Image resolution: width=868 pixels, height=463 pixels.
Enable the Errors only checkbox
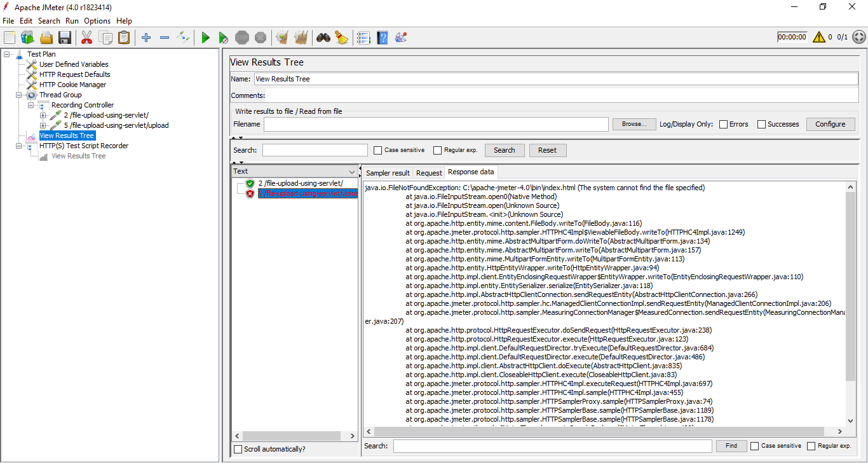[723, 124]
